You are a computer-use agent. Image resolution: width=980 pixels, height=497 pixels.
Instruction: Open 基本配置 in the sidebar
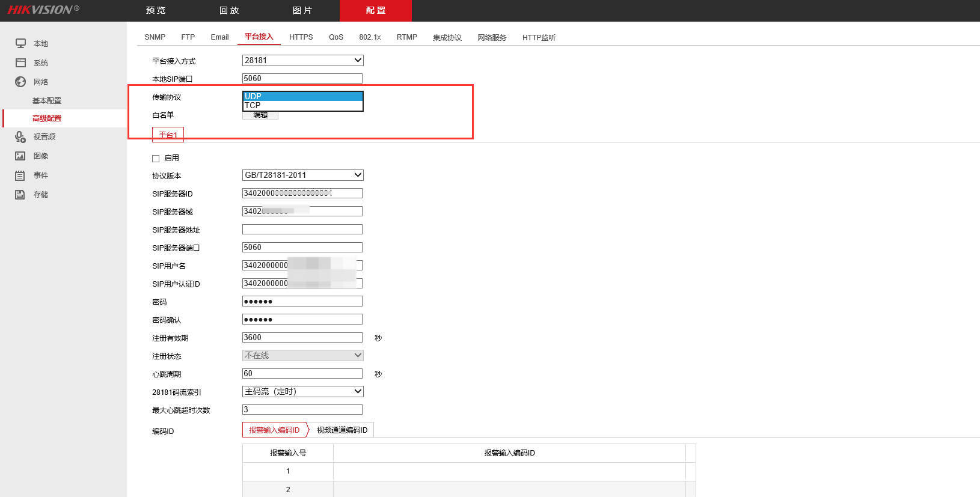[47, 101]
